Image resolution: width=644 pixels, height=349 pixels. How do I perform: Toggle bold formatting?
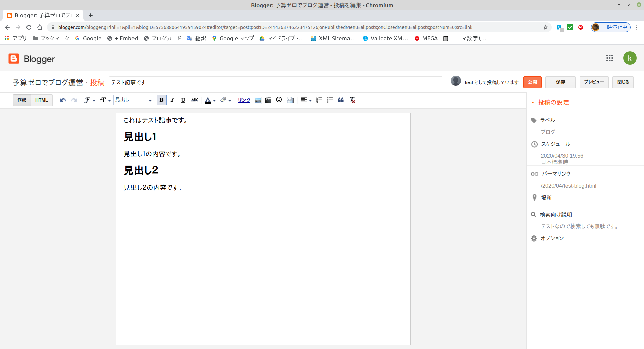click(161, 100)
